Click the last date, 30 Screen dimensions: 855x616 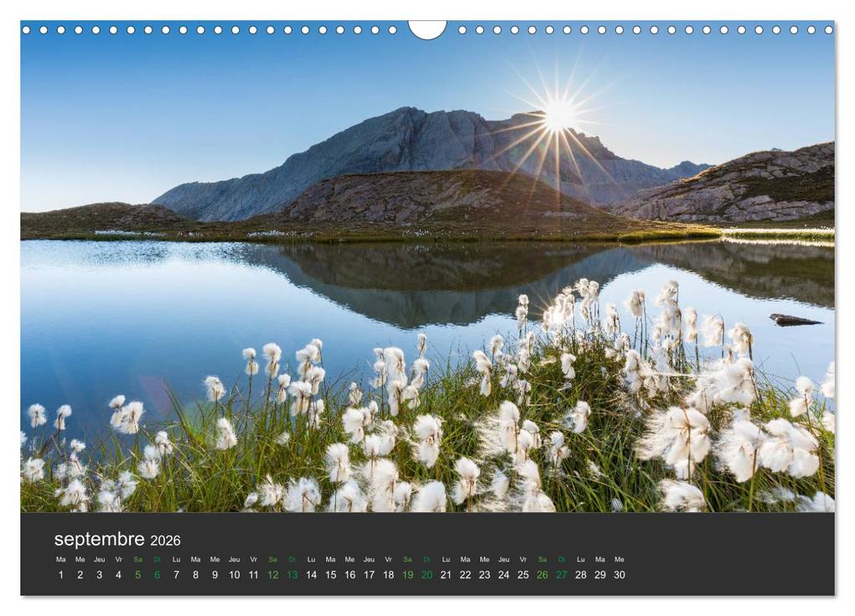pos(619,575)
